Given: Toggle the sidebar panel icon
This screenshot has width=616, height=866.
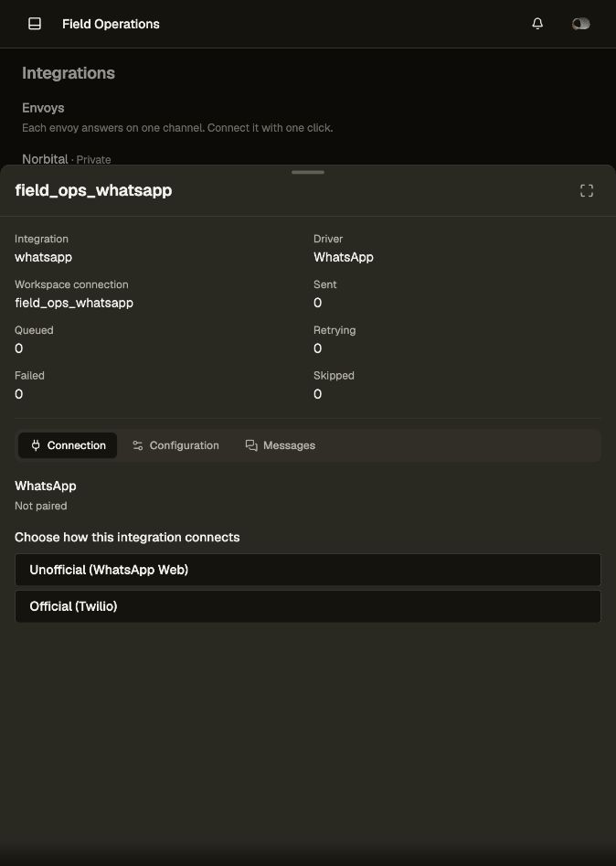Looking at the screenshot, I should pos(34,24).
